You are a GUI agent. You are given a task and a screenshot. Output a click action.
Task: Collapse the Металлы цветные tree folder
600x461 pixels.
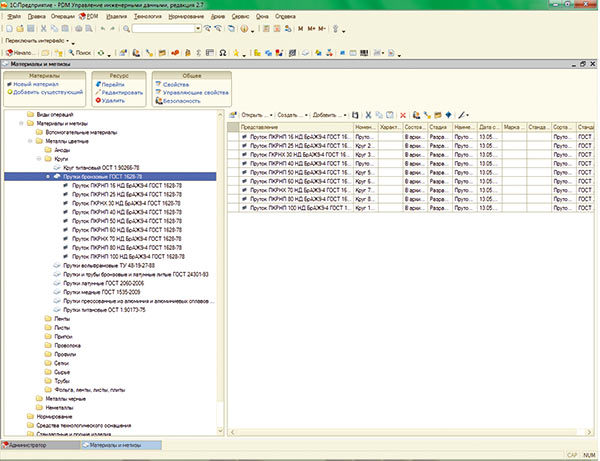30,141
